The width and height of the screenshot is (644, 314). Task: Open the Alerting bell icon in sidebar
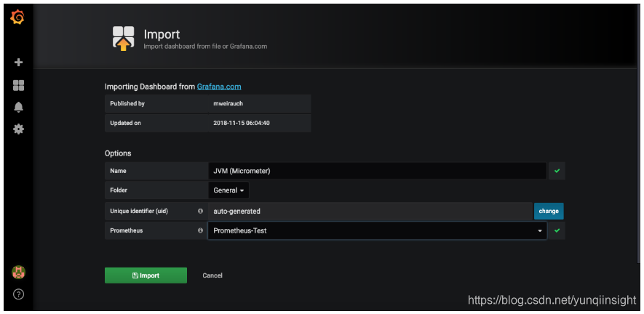18,107
